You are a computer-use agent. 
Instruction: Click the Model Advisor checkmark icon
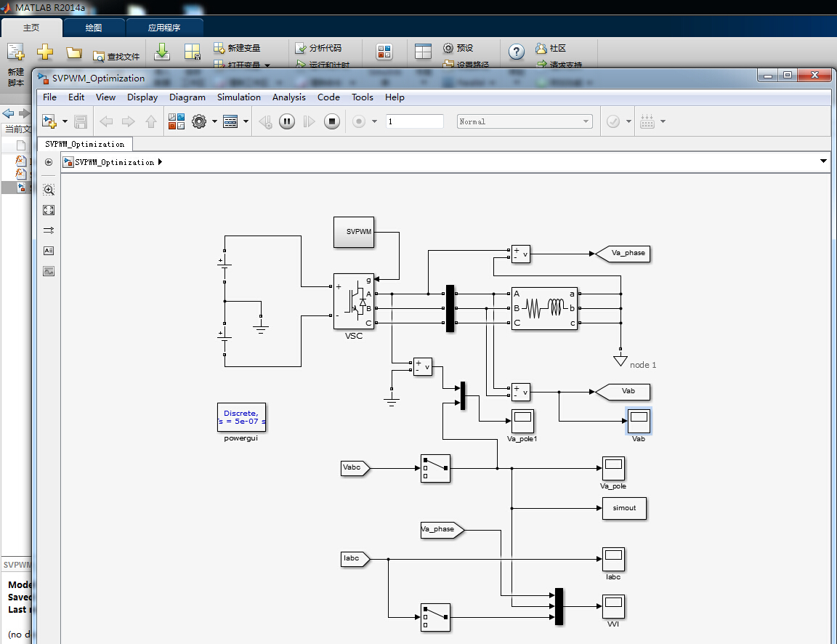(x=613, y=121)
